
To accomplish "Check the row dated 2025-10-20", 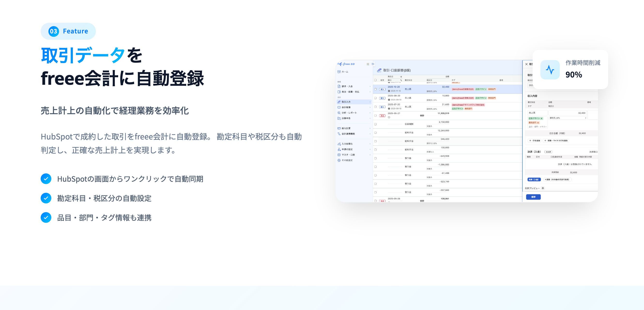I will pyautogui.click(x=375, y=89).
